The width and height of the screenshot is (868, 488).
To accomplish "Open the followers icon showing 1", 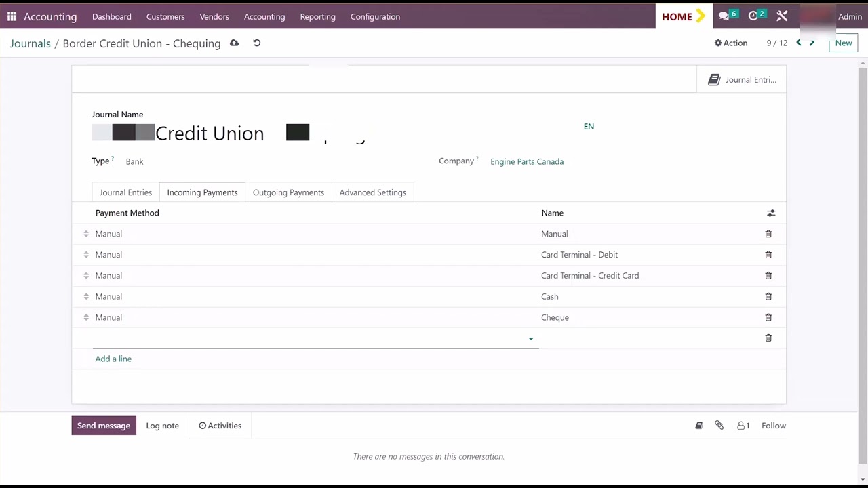I will 743,426.
